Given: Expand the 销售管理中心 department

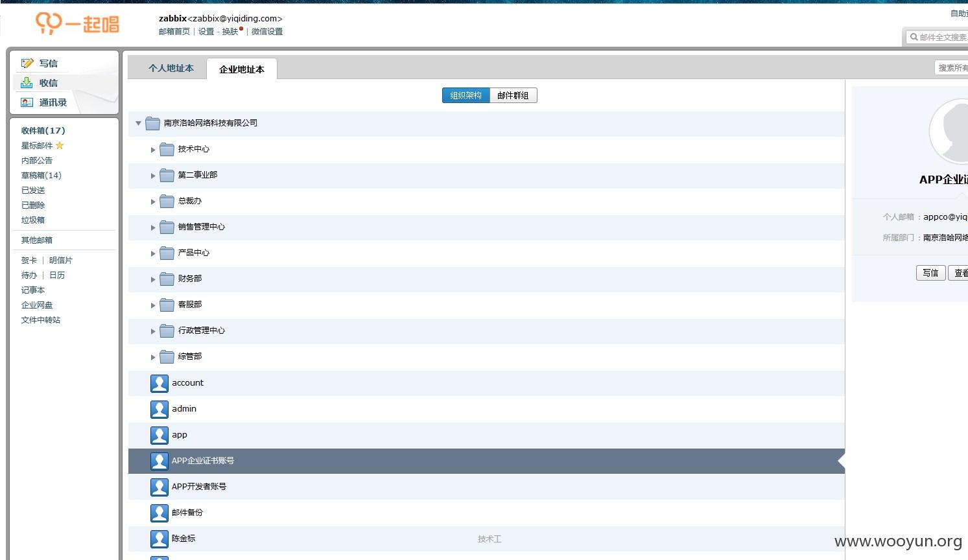Looking at the screenshot, I should click(x=153, y=227).
